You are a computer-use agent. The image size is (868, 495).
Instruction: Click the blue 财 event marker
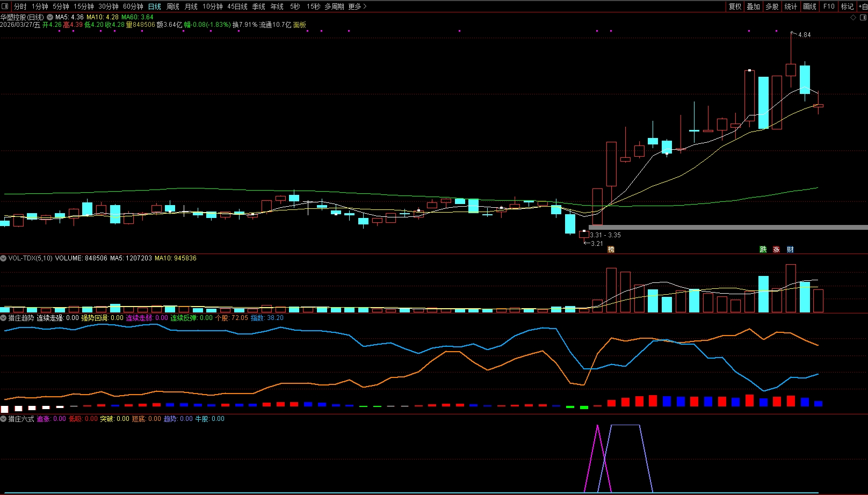point(790,249)
